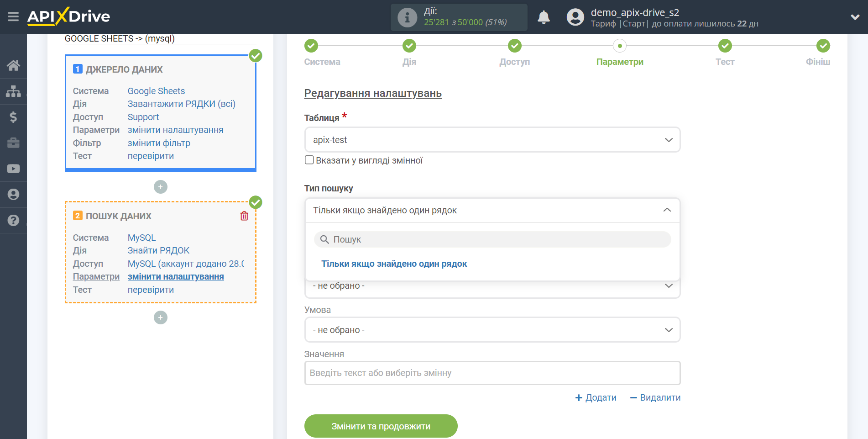The height and width of the screenshot is (439, 868).
Task: Open Support access link
Action: 143,117
